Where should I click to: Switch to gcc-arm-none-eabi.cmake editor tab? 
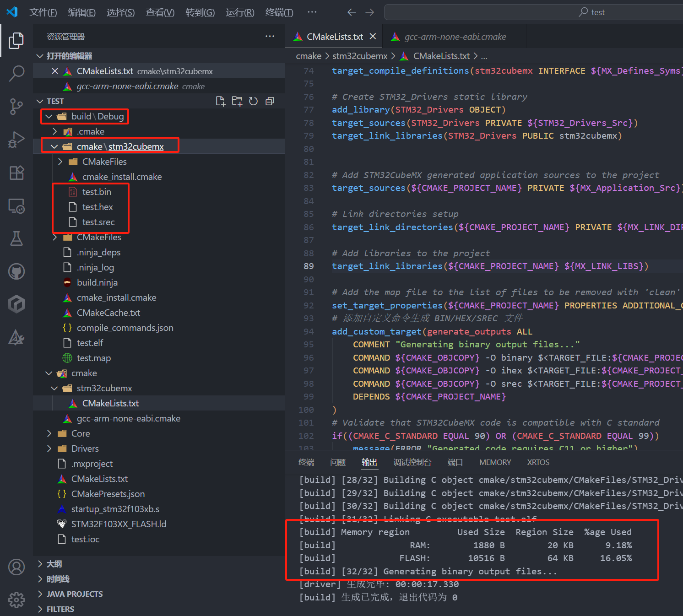(x=455, y=37)
